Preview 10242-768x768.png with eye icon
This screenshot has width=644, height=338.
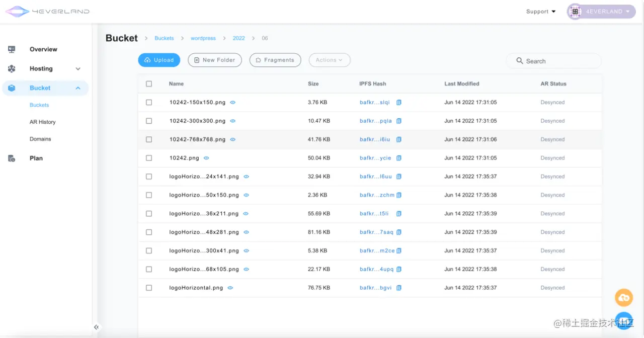[233, 139]
